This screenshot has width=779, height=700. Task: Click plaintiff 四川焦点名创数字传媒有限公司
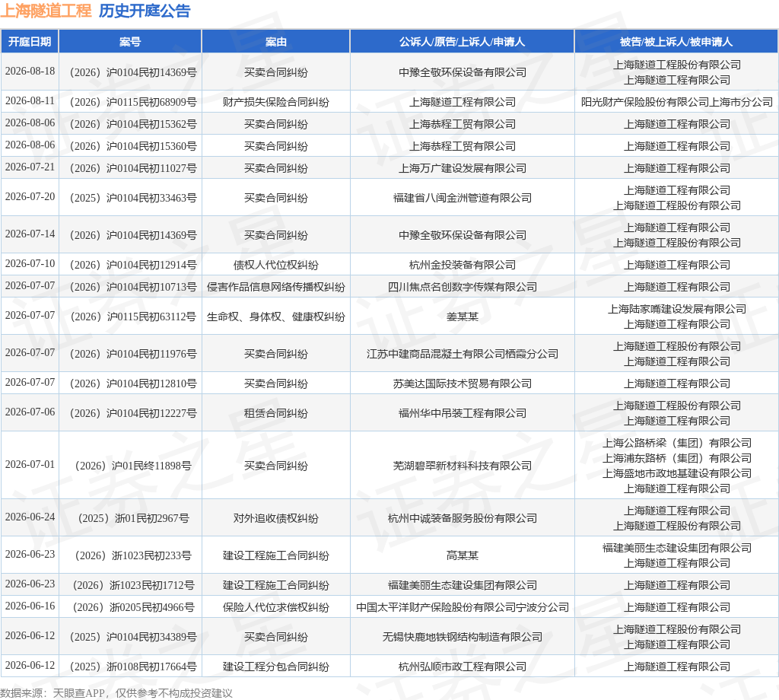(462, 287)
